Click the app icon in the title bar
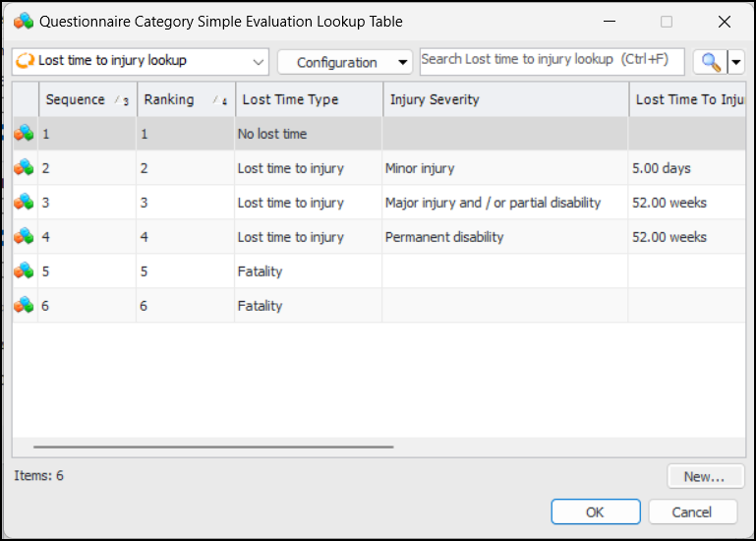 (24, 21)
